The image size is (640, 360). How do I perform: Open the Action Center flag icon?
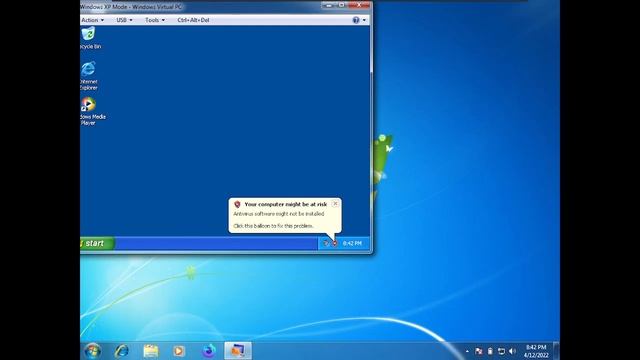[x=478, y=351]
